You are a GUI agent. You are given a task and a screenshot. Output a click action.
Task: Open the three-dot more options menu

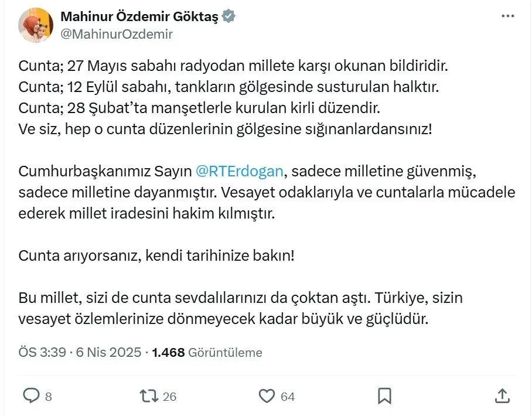point(509,17)
